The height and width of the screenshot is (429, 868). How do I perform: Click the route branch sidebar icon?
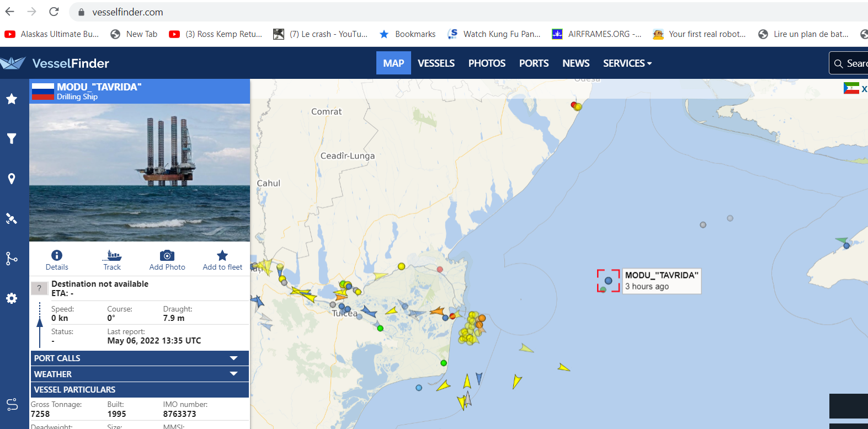[12, 258]
